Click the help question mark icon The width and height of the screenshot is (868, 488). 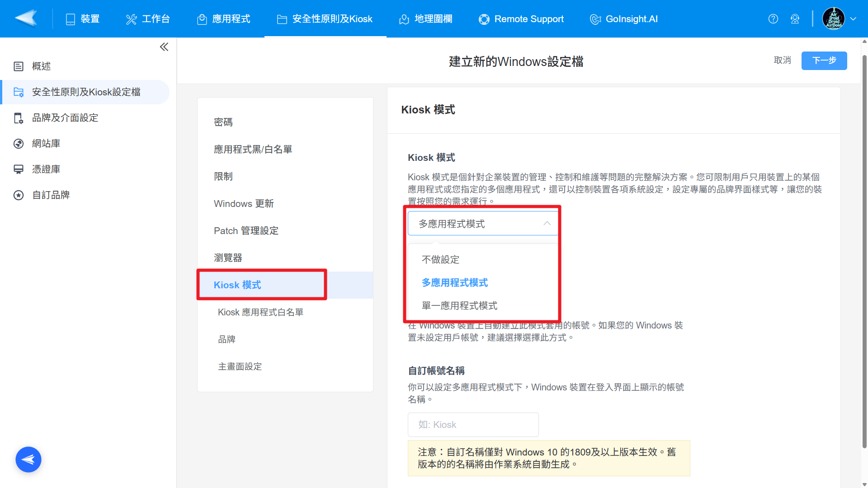(773, 19)
